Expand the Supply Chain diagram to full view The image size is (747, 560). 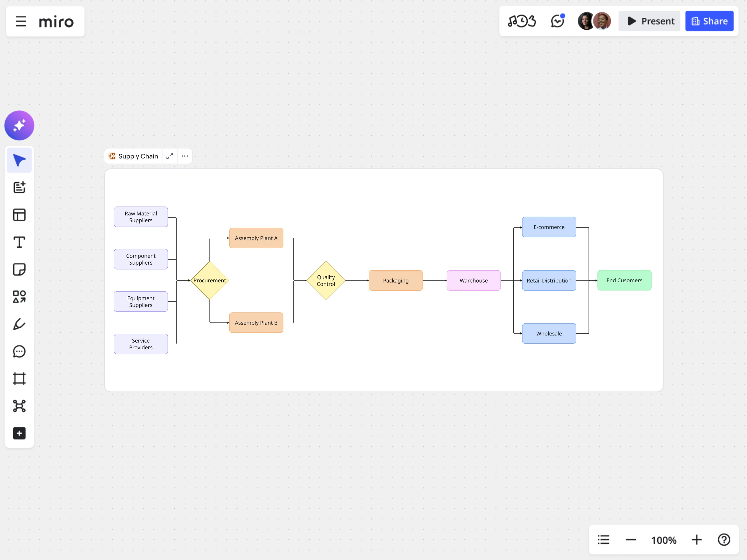[x=169, y=156]
